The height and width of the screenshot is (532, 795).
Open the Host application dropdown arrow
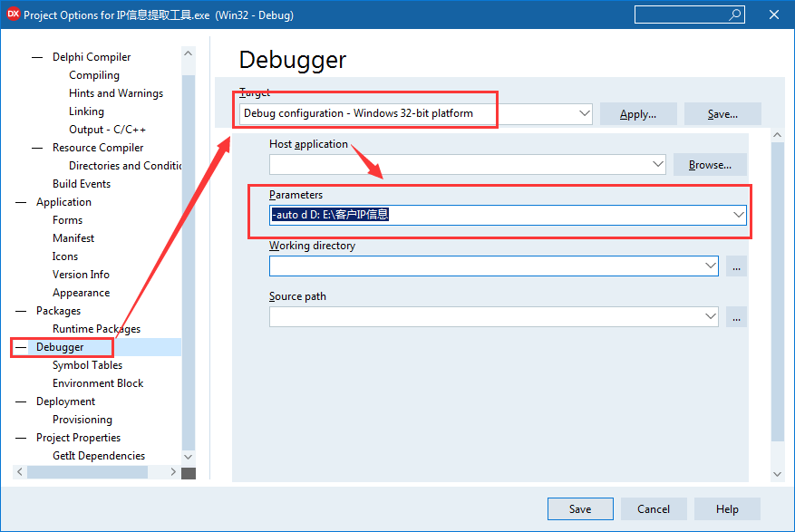[x=657, y=165]
